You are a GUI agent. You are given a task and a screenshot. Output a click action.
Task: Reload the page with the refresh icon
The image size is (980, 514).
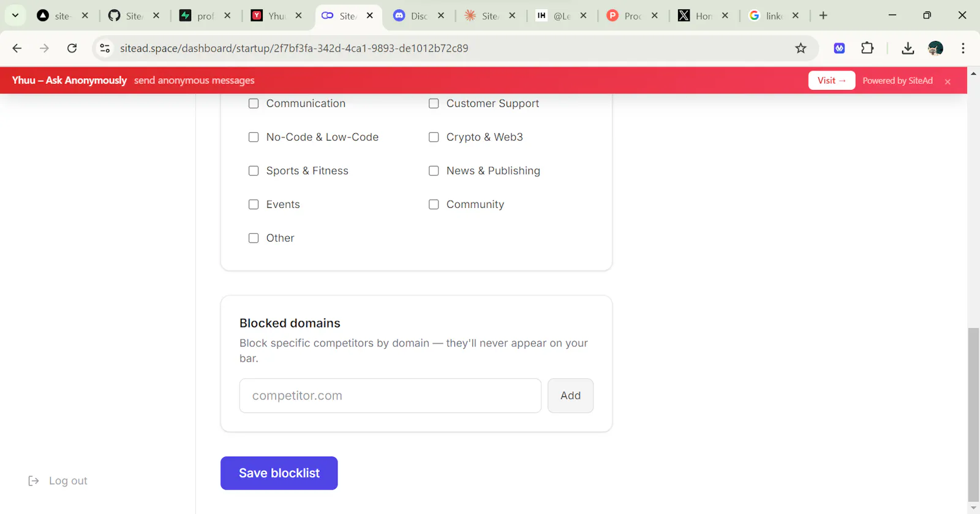pyautogui.click(x=72, y=48)
